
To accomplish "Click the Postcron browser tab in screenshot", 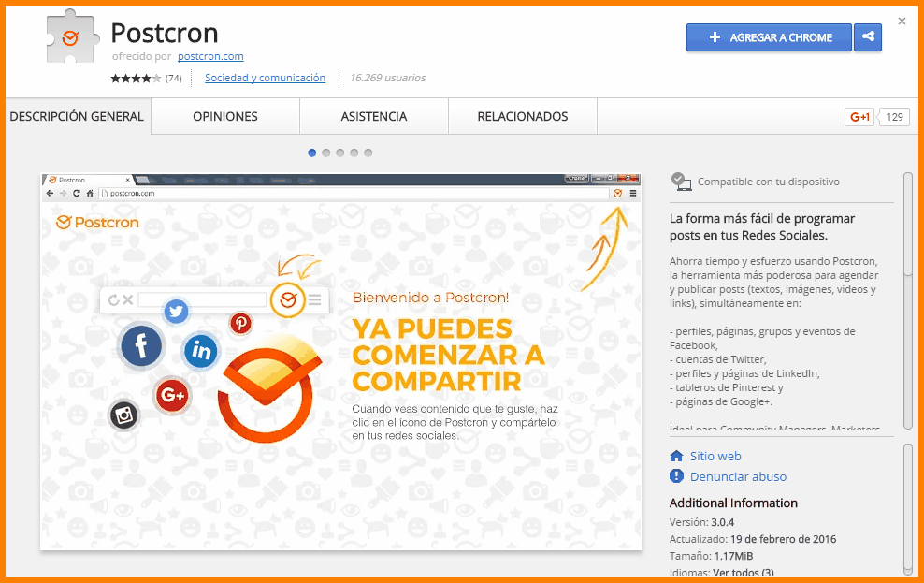I will click(x=89, y=180).
